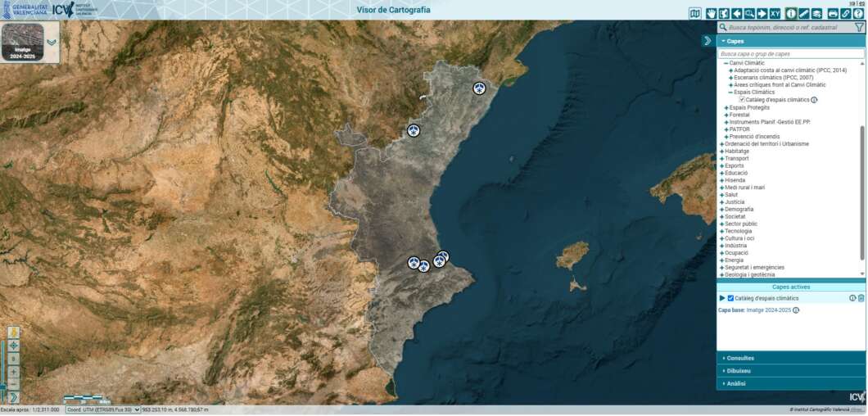Toggle the feature information (i) tool
The width and height of the screenshot is (868, 416).
pyautogui.click(x=791, y=13)
